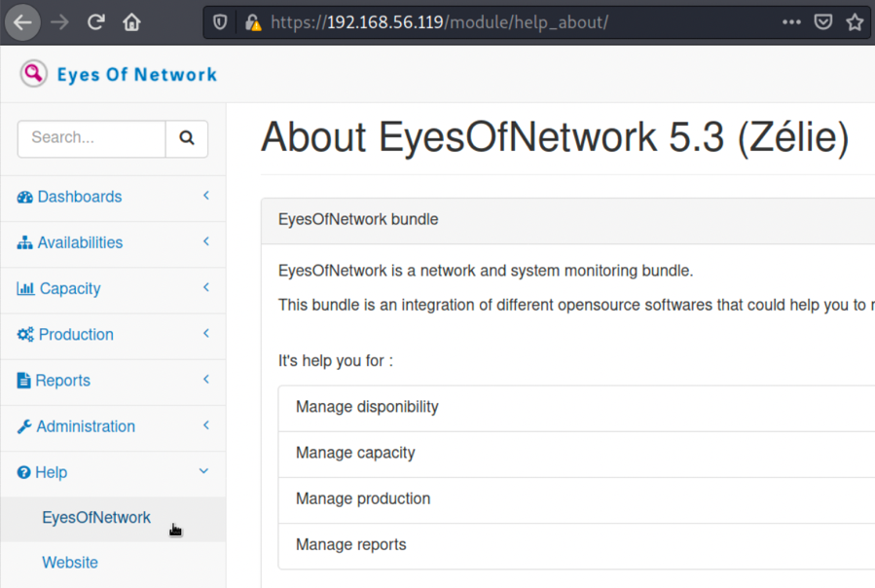Open the Production menu
This screenshot has width=875, height=588.
[113, 335]
